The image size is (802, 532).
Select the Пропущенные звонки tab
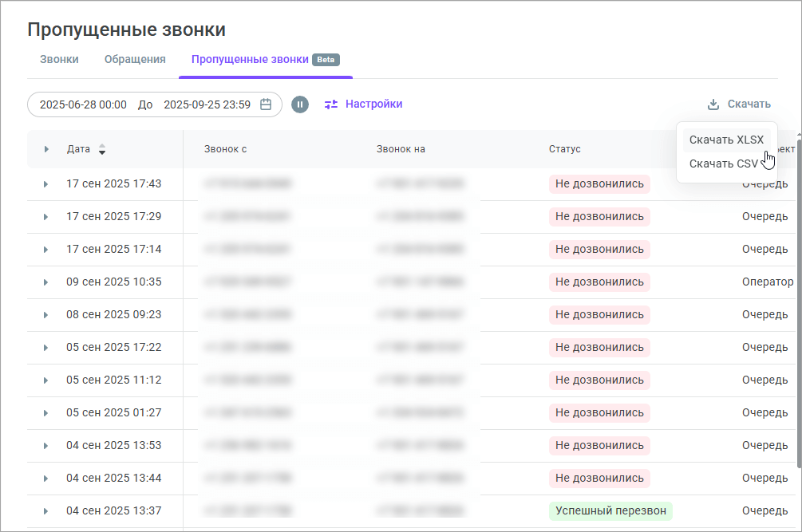250,59
